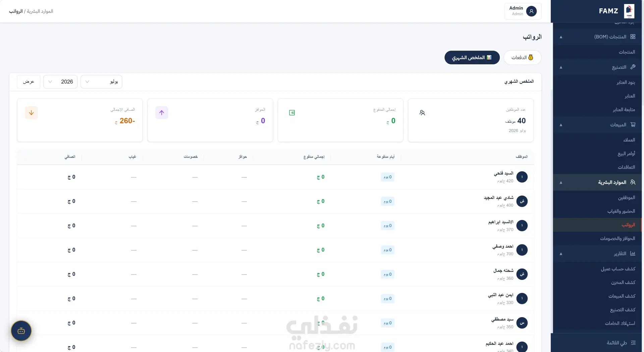Click the إجمالي مدفوع column header
This screenshot has height=352, width=644.
click(x=314, y=157)
